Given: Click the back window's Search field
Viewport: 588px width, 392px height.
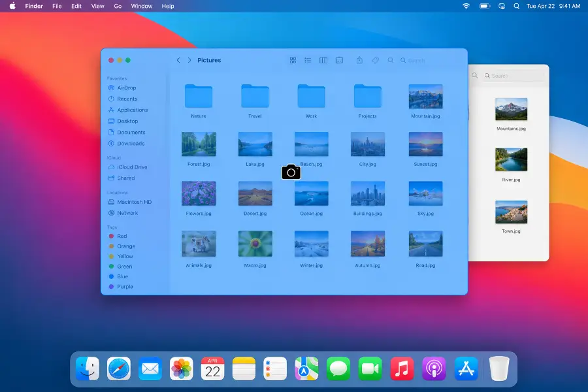Looking at the screenshot, I should tap(514, 76).
